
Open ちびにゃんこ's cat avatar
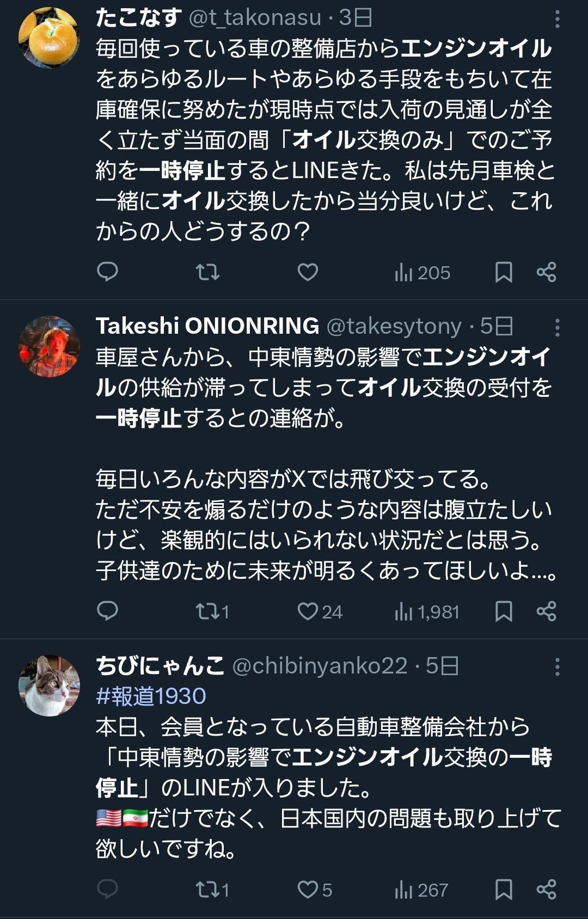(x=49, y=685)
